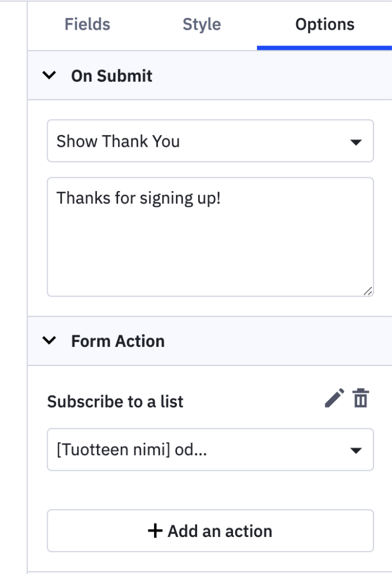Click the On Submit section header
Image resolution: width=392 pixels, height=574 pixels.
pos(111,76)
